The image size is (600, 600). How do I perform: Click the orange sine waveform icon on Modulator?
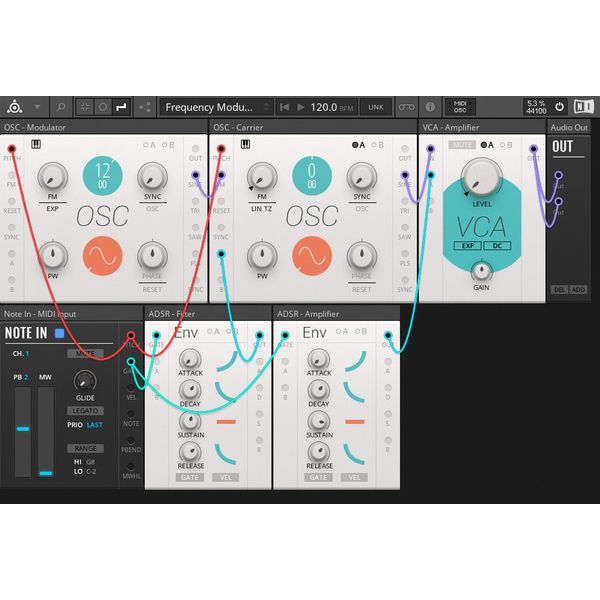click(103, 256)
